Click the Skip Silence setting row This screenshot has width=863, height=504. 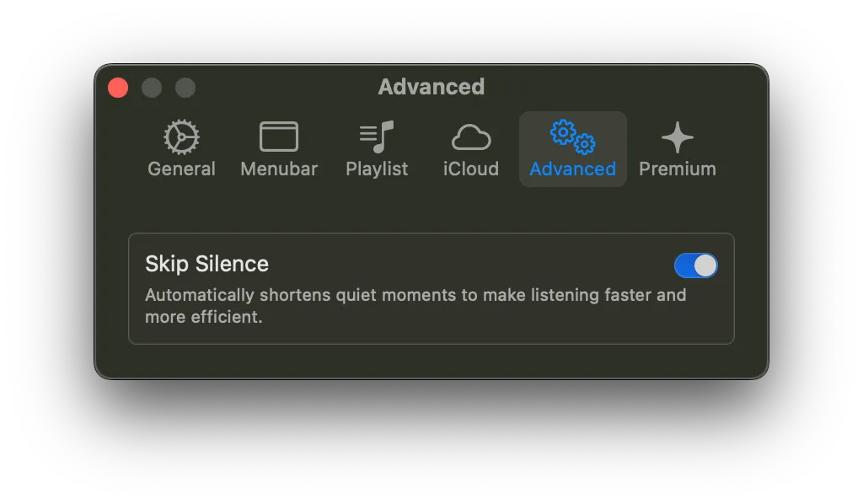pyautogui.click(x=431, y=288)
